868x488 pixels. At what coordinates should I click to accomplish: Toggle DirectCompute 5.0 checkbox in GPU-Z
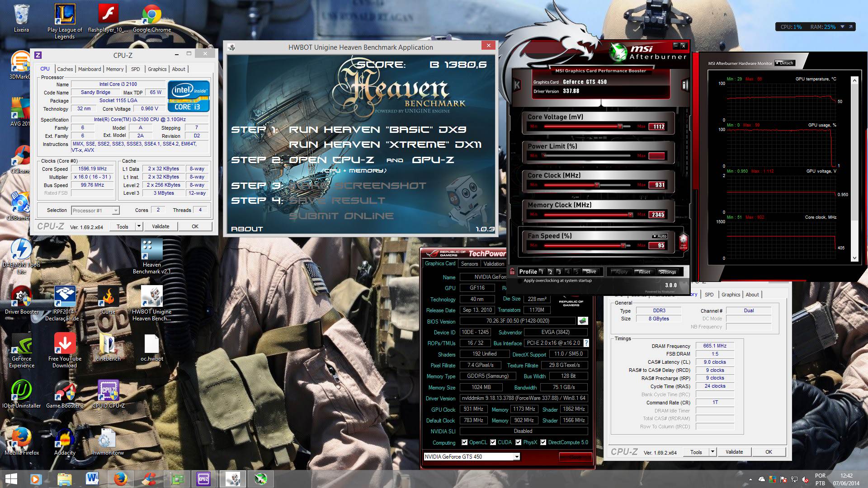543,442
